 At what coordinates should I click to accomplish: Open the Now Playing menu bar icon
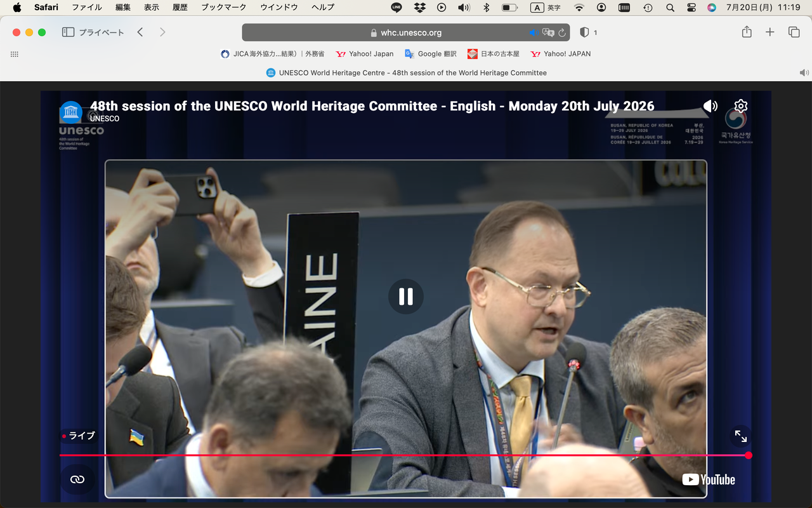tap(442, 8)
